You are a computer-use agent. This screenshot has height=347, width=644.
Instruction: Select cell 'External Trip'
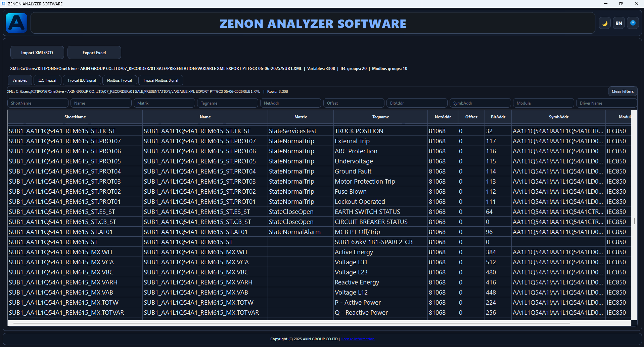[x=381, y=141]
